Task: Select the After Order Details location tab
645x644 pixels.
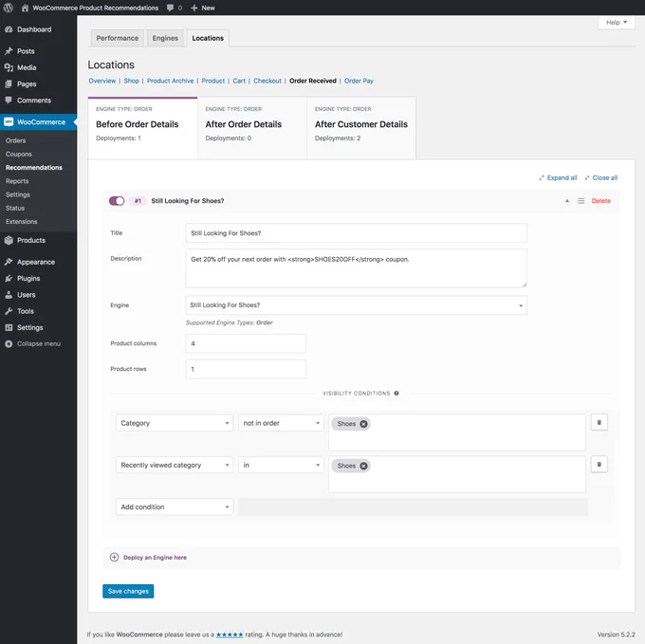Action: [252, 127]
